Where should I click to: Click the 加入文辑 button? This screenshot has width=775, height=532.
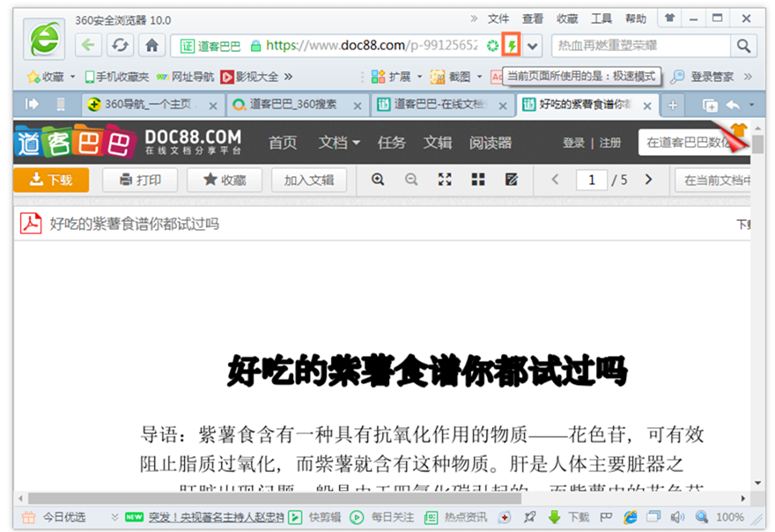click(x=309, y=180)
